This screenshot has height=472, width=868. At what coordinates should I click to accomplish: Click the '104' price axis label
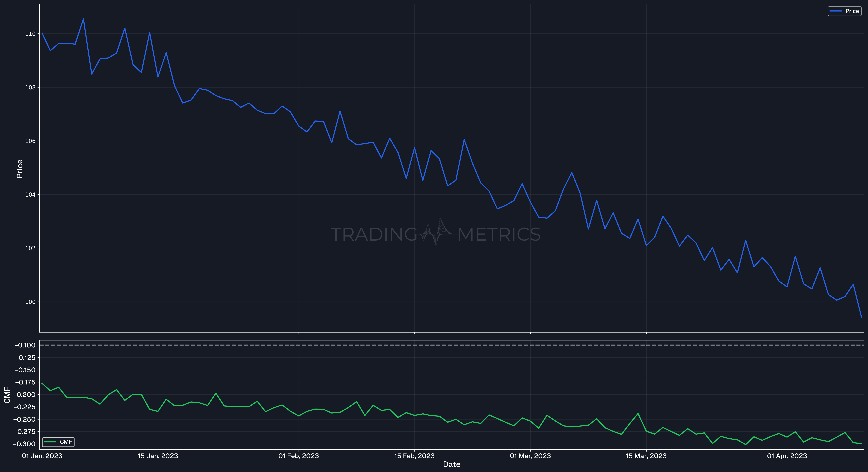(x=30, y=194)
